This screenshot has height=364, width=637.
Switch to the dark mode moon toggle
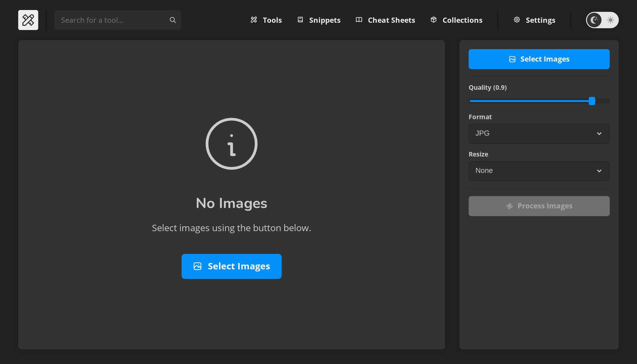(594, 20)
